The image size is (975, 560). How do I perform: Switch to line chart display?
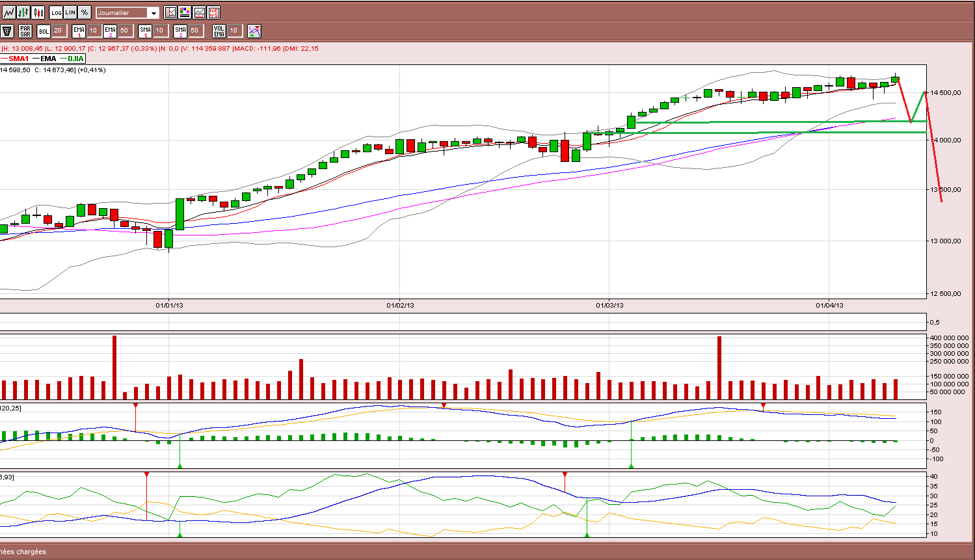(9, 12)
